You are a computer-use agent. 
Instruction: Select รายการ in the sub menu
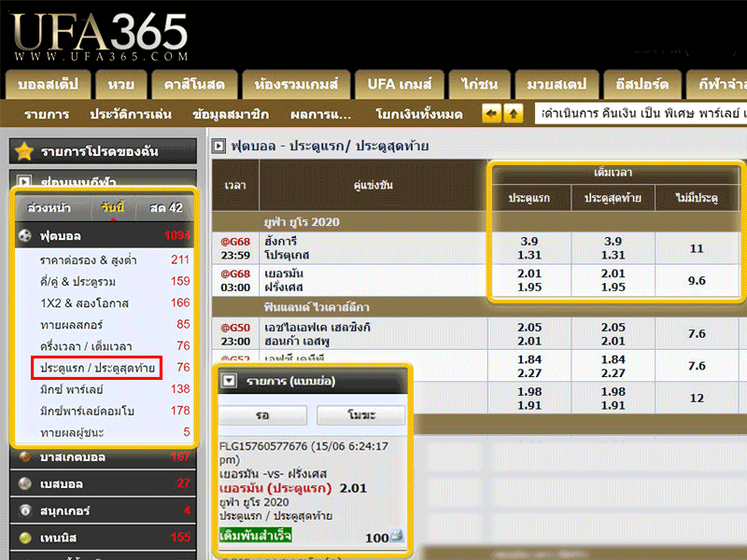(47, 114)
